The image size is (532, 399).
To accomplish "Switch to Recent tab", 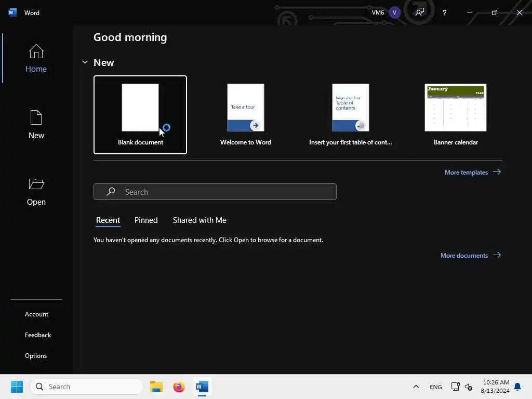I will click(108, 220).
